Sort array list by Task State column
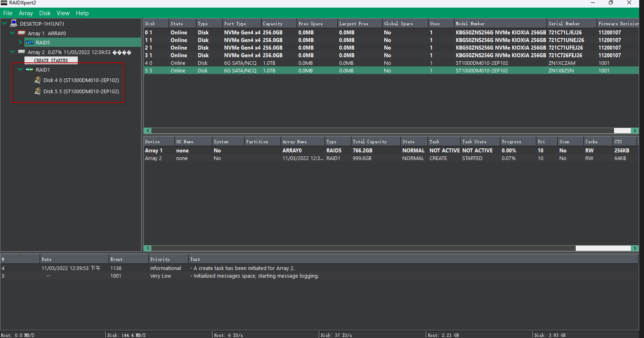This screenshot has height=338, width=644. 480,142
